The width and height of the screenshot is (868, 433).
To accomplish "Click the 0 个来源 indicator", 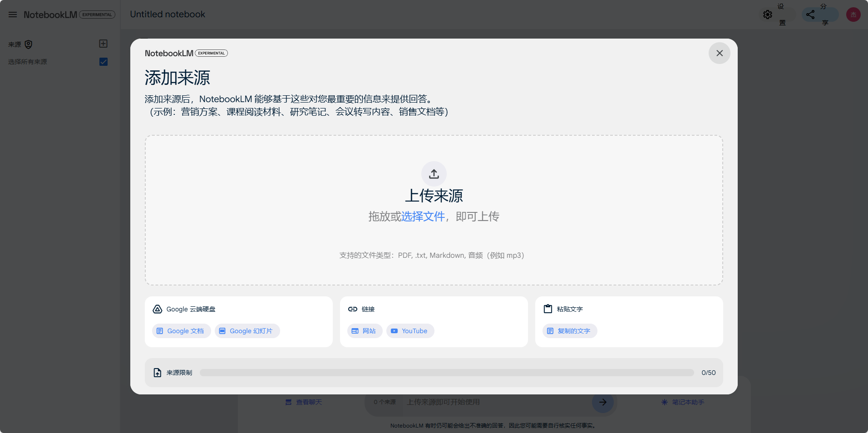I will click(385, 402).
